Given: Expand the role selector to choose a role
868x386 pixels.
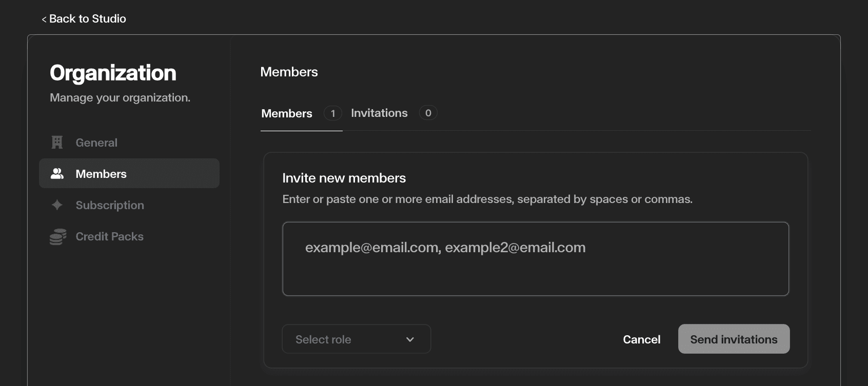Looking at the screenshot, I should (x=356, y=339).
